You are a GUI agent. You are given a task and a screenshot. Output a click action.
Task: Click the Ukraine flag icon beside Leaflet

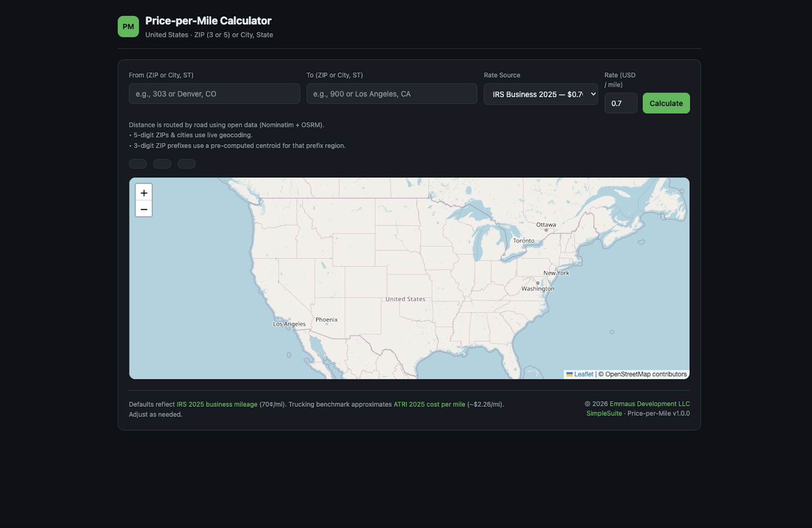pyautogui.click(x=568, y=374)
